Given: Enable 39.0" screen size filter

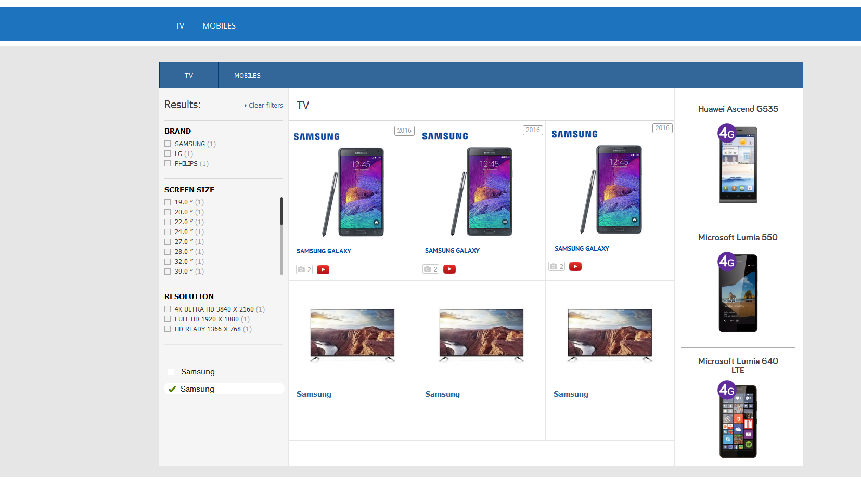Looking at the screenshot, I should [x=168, y=272].
